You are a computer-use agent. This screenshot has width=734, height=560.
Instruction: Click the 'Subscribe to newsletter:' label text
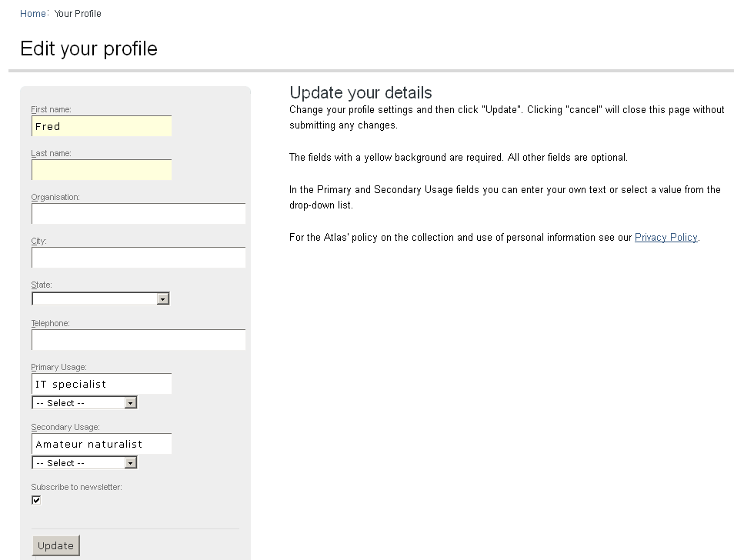point(76,487)
